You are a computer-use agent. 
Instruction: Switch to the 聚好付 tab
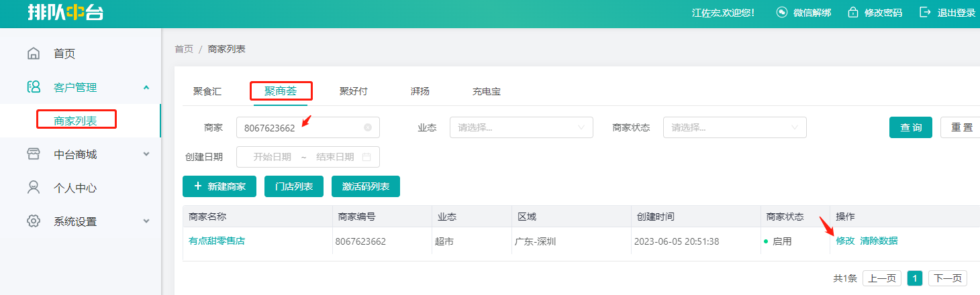354,91
